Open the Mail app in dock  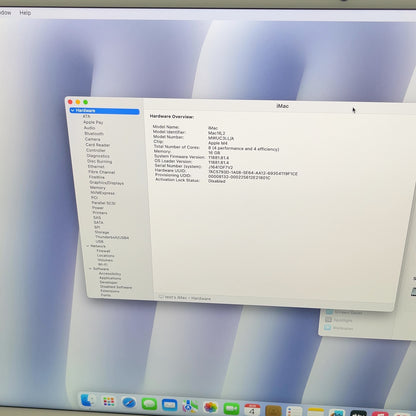(x=169, y=405)
